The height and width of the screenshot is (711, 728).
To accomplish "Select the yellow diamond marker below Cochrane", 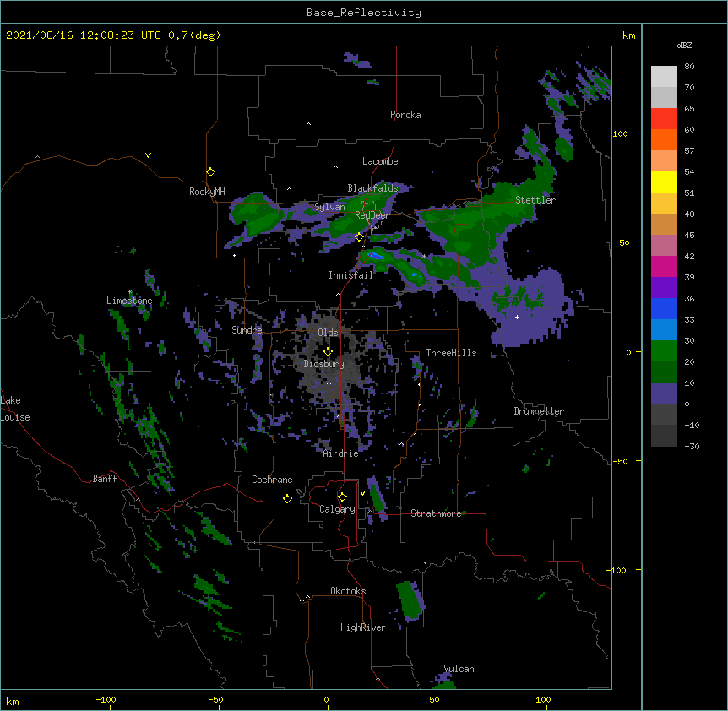I will point(287,498).
